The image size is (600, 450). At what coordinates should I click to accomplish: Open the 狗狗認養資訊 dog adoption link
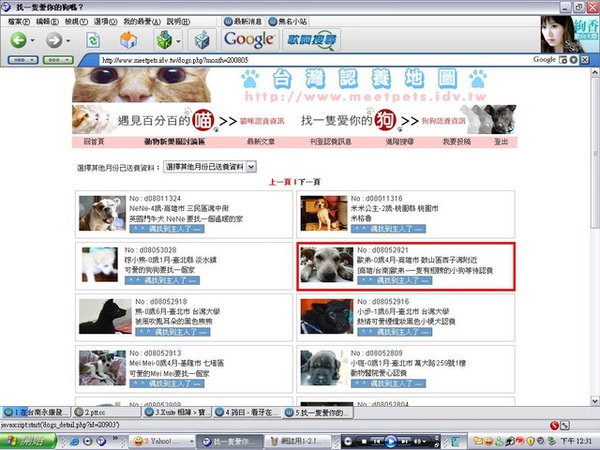[x=443, y=121]
